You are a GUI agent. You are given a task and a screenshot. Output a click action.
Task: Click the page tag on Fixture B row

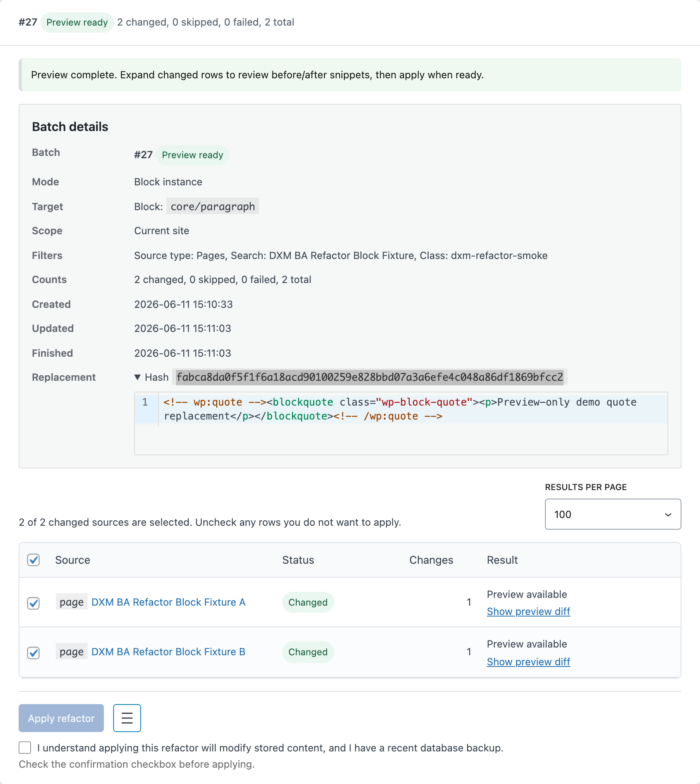point(72,652)
